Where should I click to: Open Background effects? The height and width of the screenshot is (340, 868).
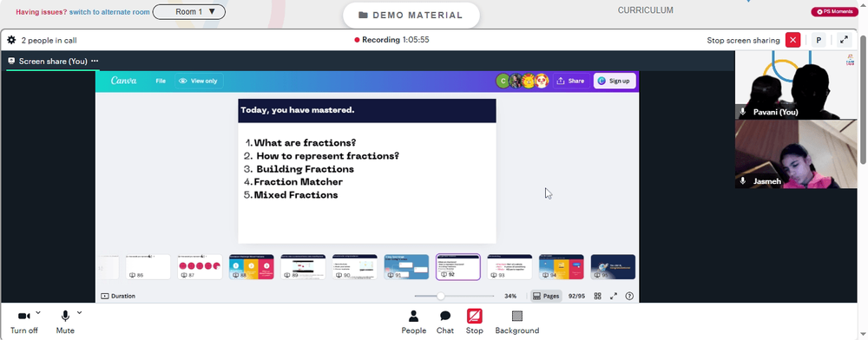click(517, 323)
